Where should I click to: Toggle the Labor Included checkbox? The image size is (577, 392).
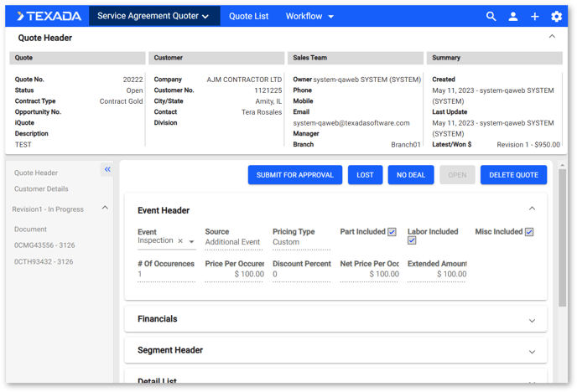pyautogui.click(x=412, y=241)
